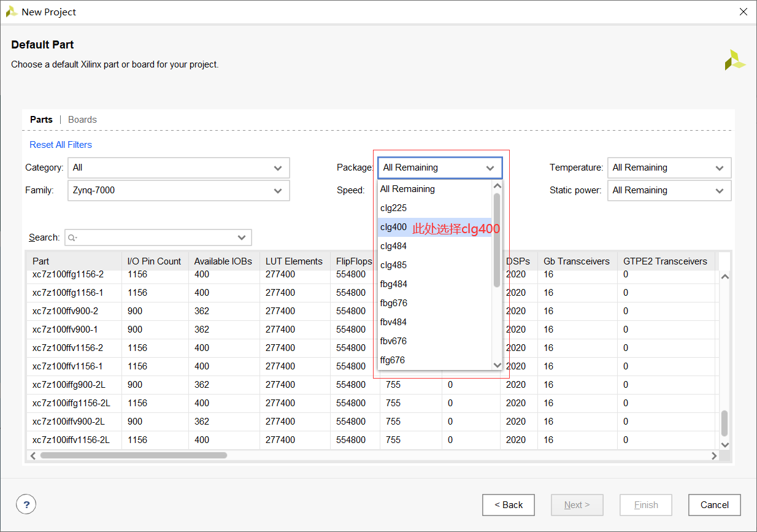
Task: Select part xc7z100ffv900-1 row
Action: coord(372,330)
